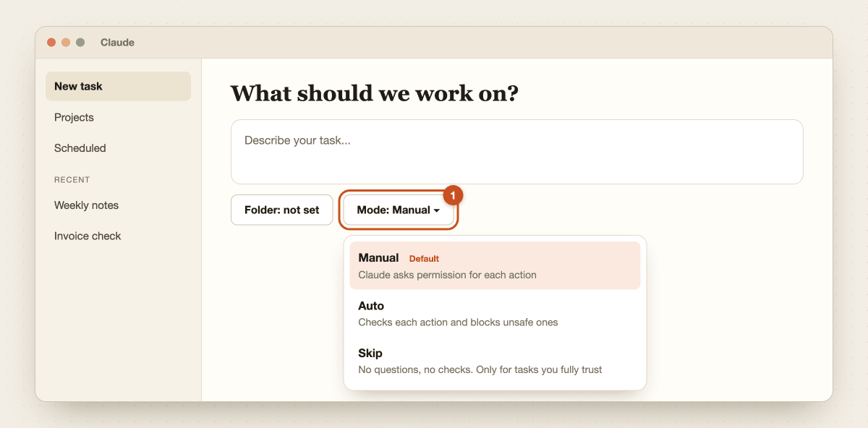Click the orange minimize window button
Viewport: 868px width, 428px height.
[66, 43]
